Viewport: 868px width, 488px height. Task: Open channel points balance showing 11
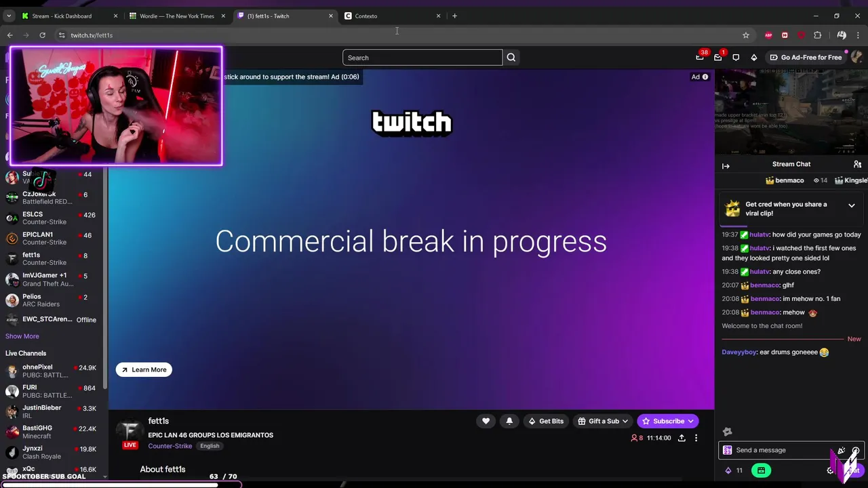pos(734,470)
